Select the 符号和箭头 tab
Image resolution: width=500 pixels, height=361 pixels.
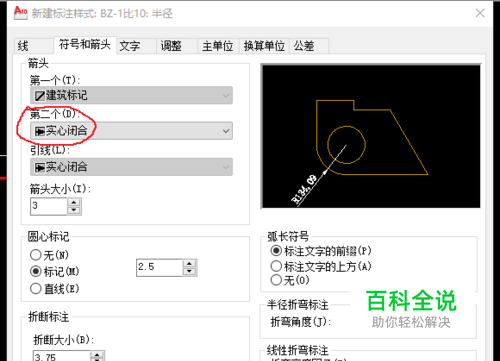(x=85, y=45)
